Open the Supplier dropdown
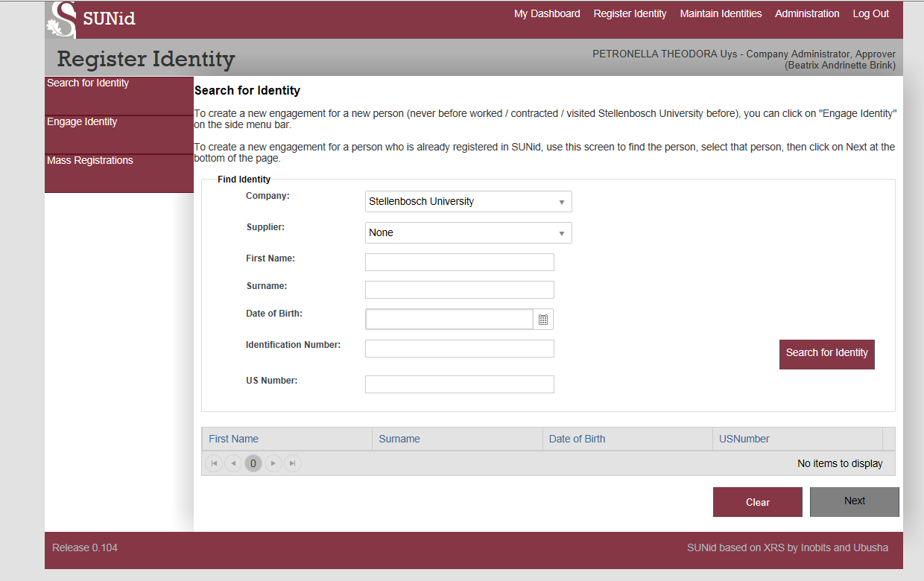 point(469,233)
